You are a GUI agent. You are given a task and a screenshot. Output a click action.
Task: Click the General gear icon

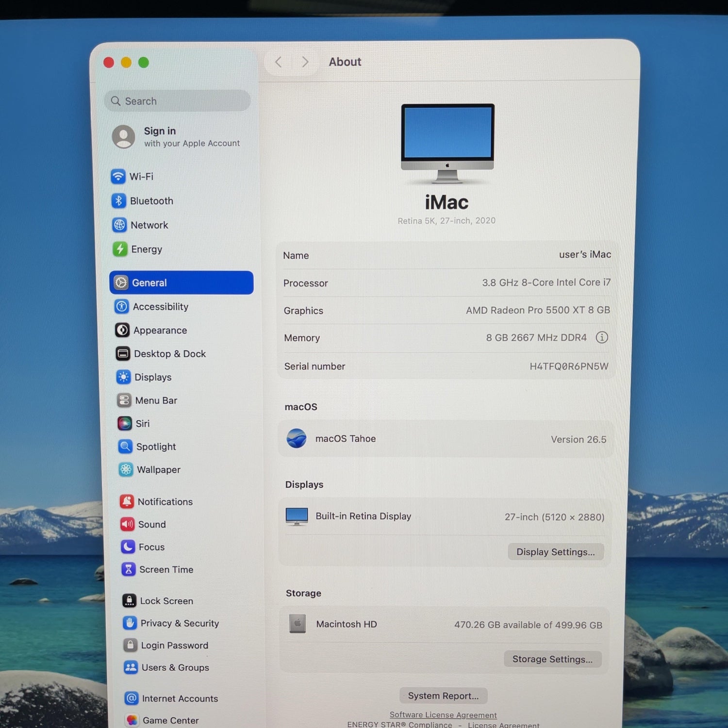[121, 282]
